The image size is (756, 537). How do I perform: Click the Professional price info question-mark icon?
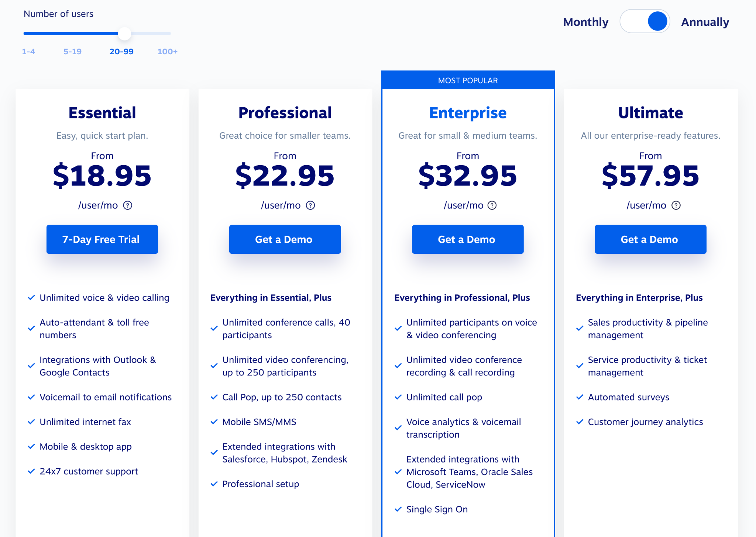click(x=310, y=205)
